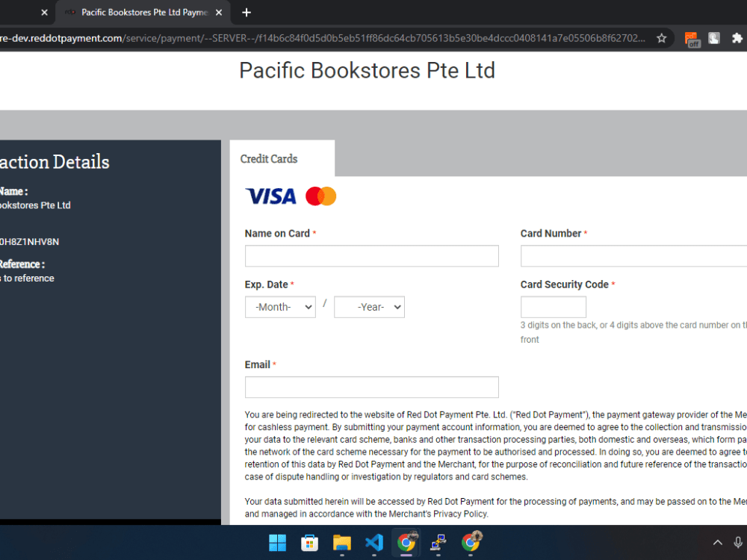Viewport: 747px width, 560px height.
Task: Open Visual Studio Code from the taskbar
Action: coord(374,543)
